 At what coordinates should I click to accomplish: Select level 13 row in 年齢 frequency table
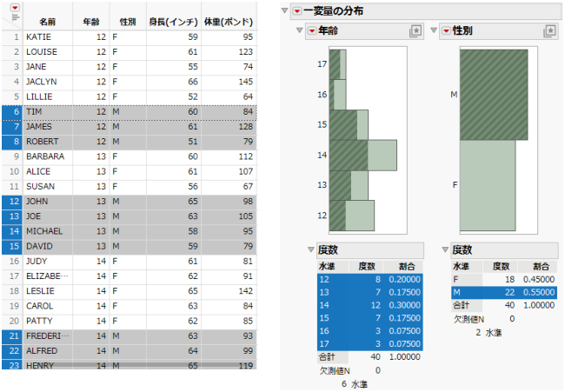tap(369, 293)
